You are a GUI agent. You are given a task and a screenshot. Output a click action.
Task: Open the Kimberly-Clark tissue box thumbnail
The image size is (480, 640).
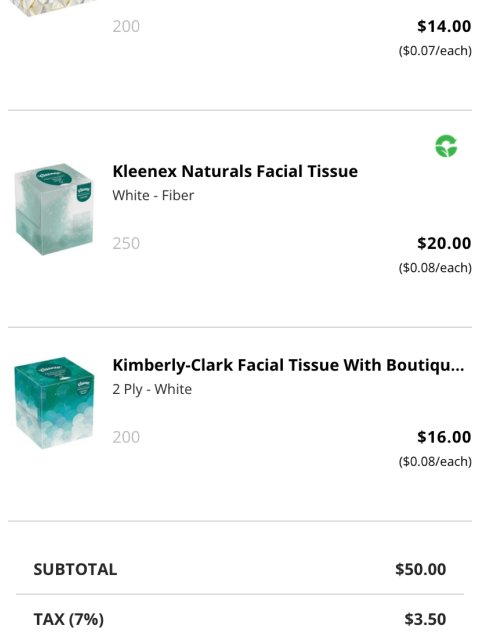coord(54,403)
